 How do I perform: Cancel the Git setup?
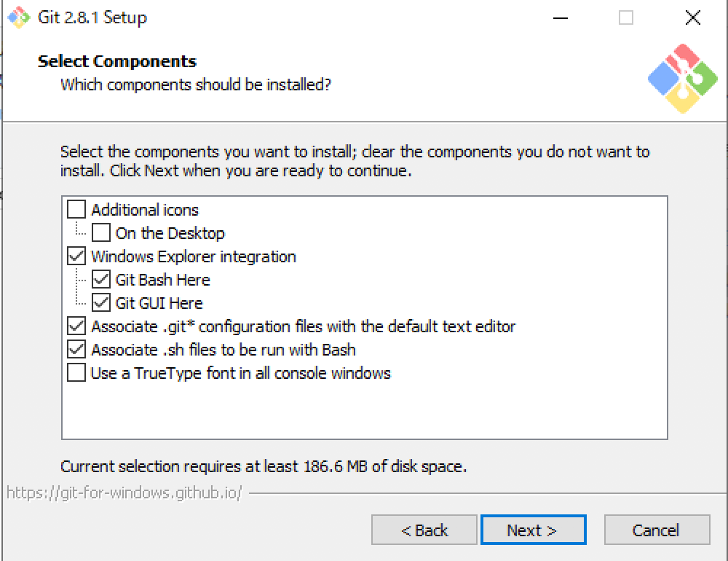[657, 530]
